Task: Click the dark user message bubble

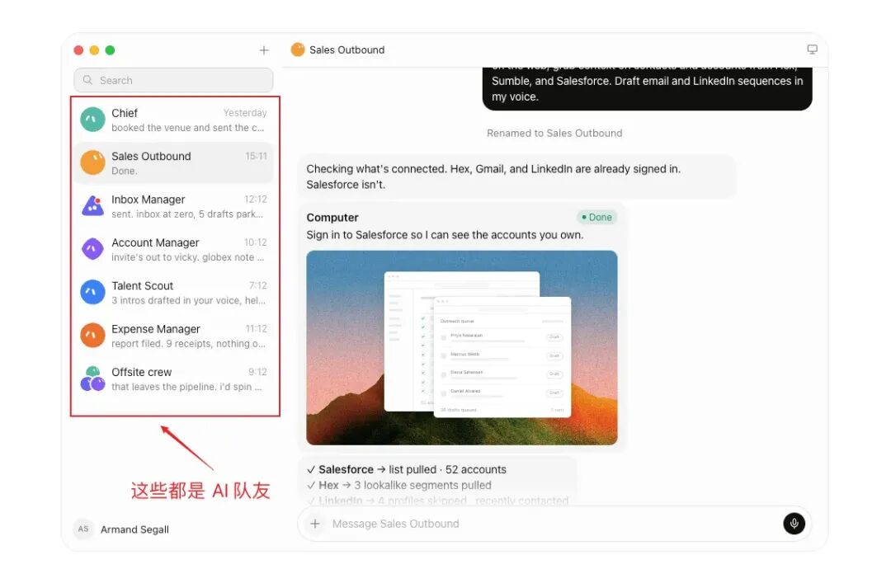Action: pyautogui.click(x=648, y=88)
